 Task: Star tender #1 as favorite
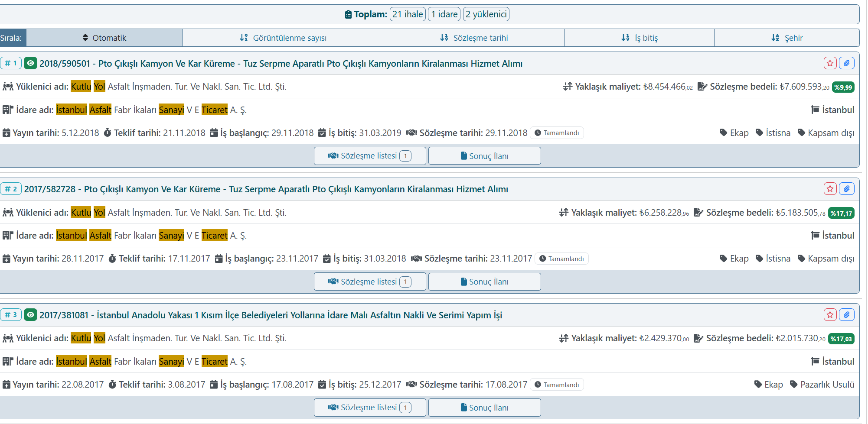(830, 63)
